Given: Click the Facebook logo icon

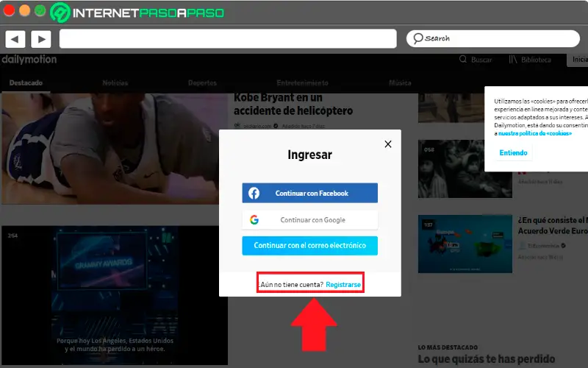Looking at the screenshot, I should click(x=254, y=193).
